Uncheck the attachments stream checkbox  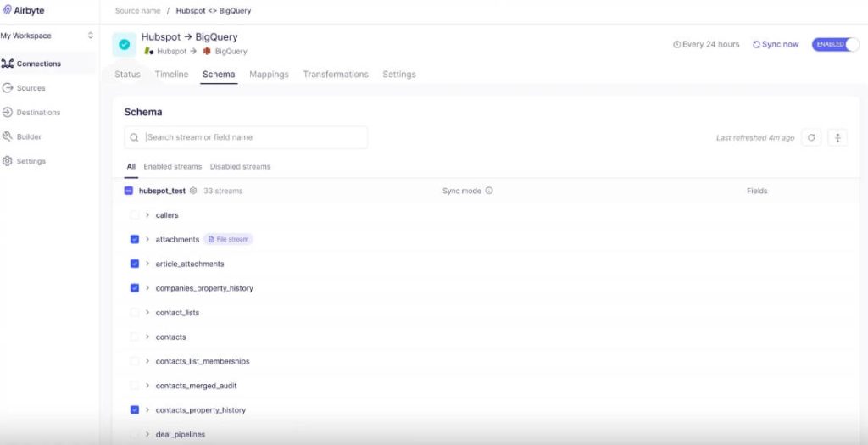pyautogui.click(x=135, y=240)
